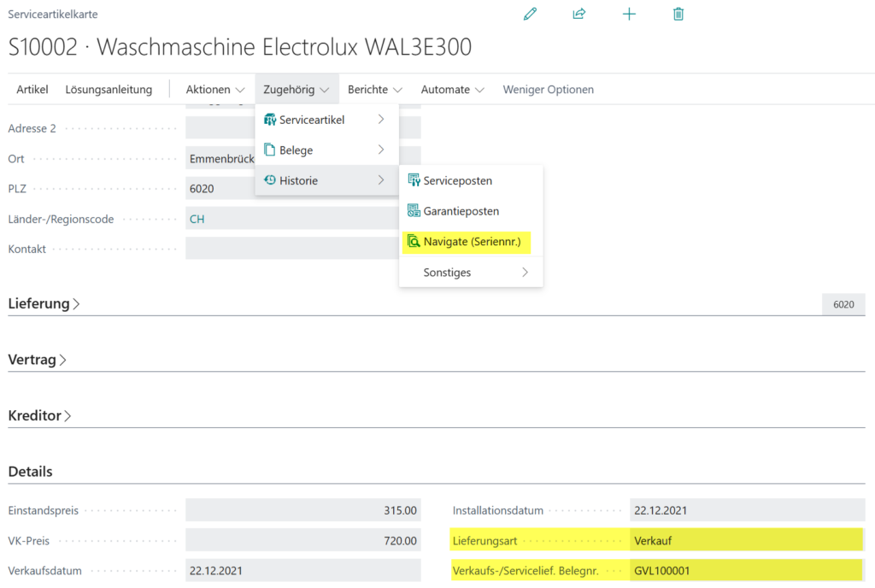Screen dimensions: 875x588
Task: Expand the Lieferung section
Action: tap(44, 303)
